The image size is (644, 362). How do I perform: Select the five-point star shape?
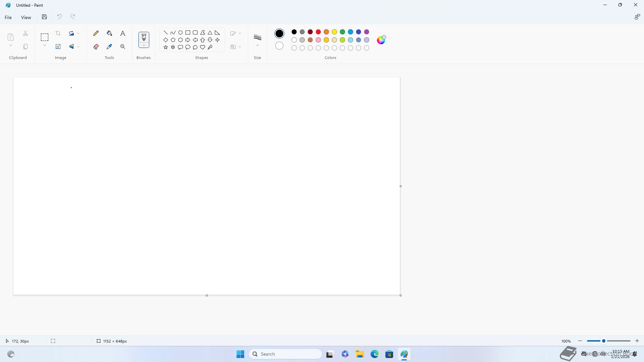pyautogui.click(x=166, y=47)
